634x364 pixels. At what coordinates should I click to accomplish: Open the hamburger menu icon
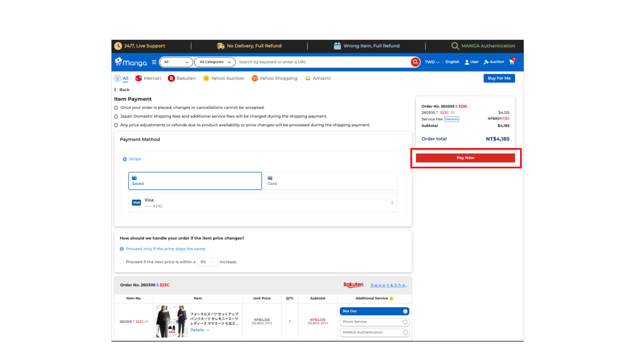pos(154,62)
